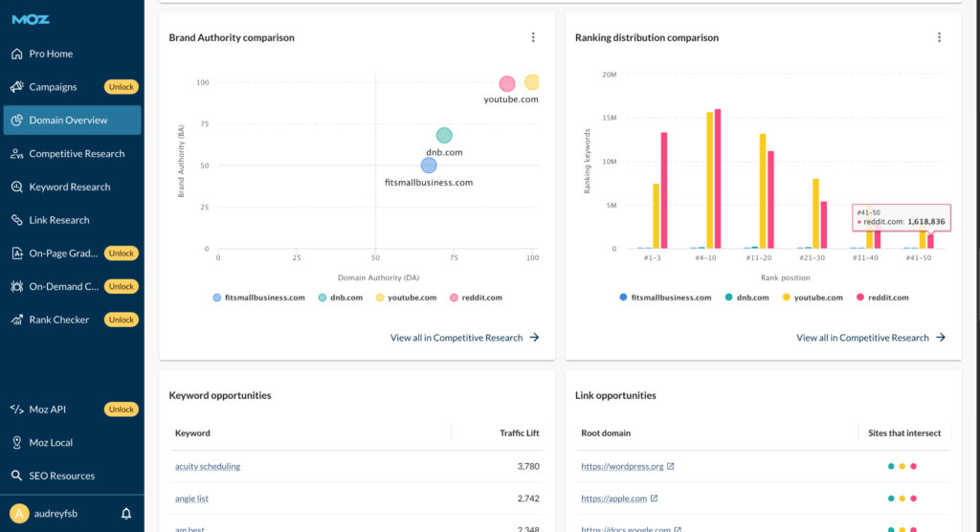The height and width of the screenshot is (532, 980).
Task: Go to Pro Home
Action: coord(51,54)
